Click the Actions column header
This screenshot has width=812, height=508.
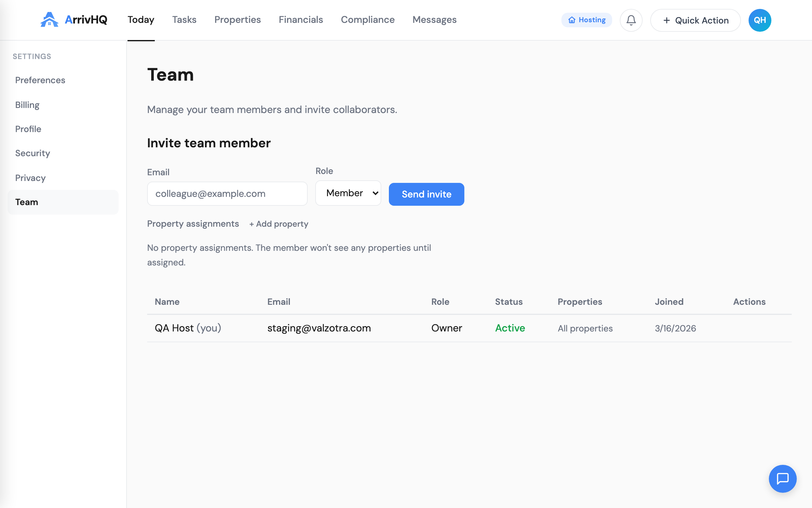(749, 302)
